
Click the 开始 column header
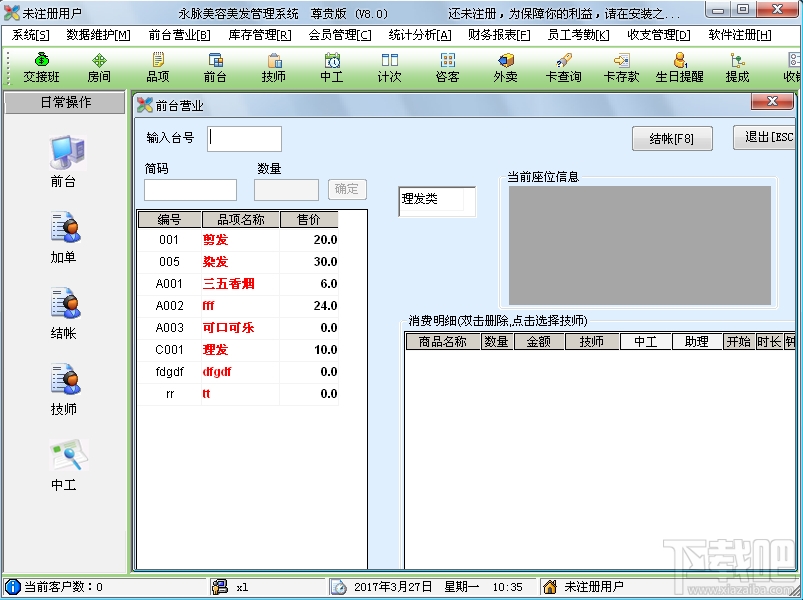pyautogui.click(x=739, y=341)
